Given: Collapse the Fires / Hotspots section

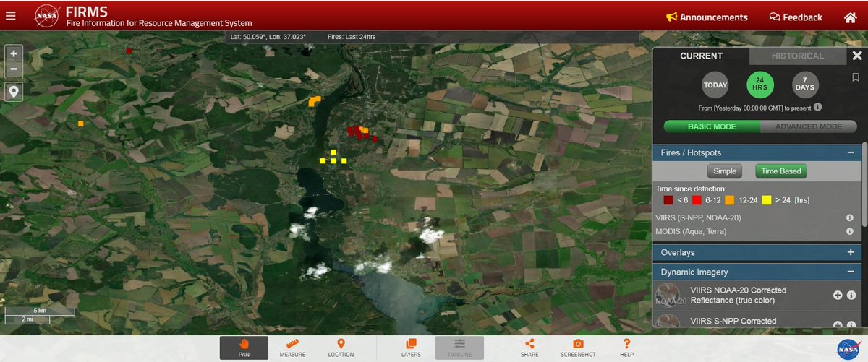Looking at the screenshot, I should click(851, 152).
